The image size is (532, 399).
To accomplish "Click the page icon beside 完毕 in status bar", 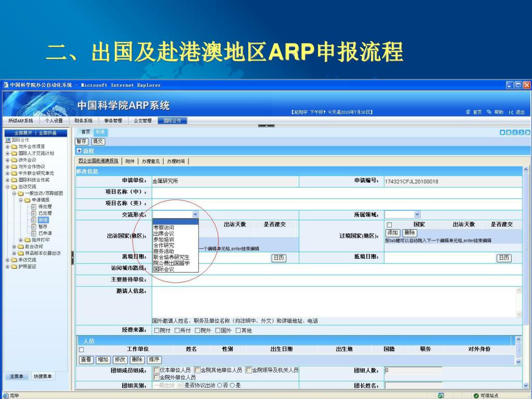I will pos(5,395).
